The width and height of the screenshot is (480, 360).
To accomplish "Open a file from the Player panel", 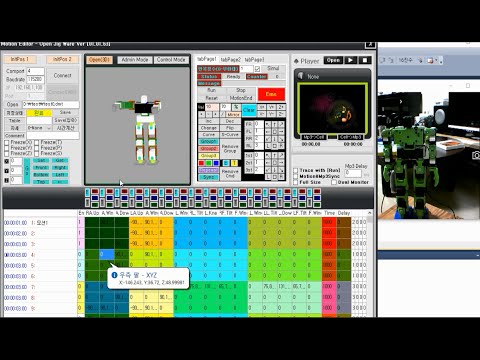I will [333, 60].
